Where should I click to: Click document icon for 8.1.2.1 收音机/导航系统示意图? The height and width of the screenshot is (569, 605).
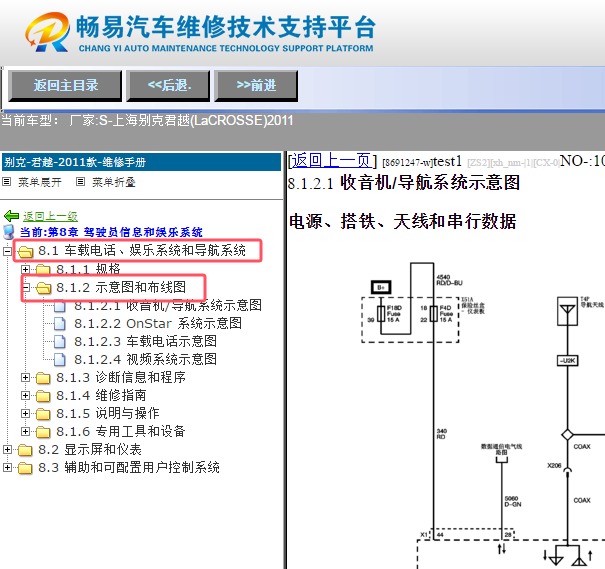pos(59,306)
